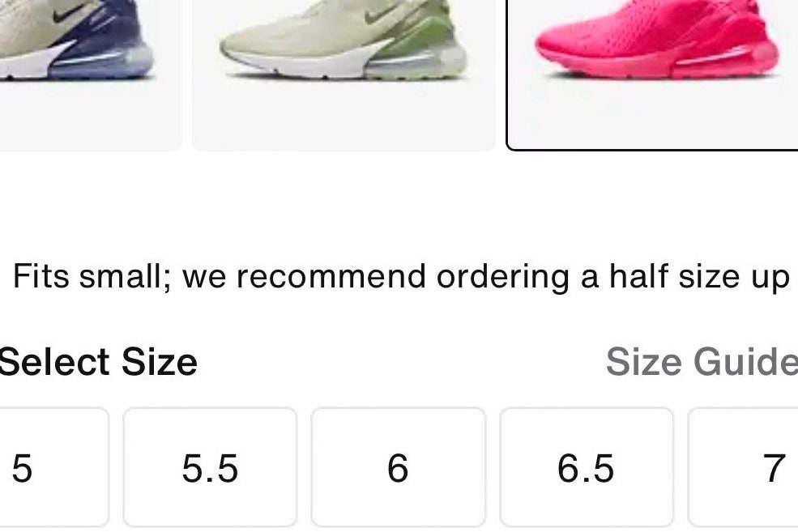Pick shoe size 5
The width and height of the screenshot is (798, 532).
(51, 467)
